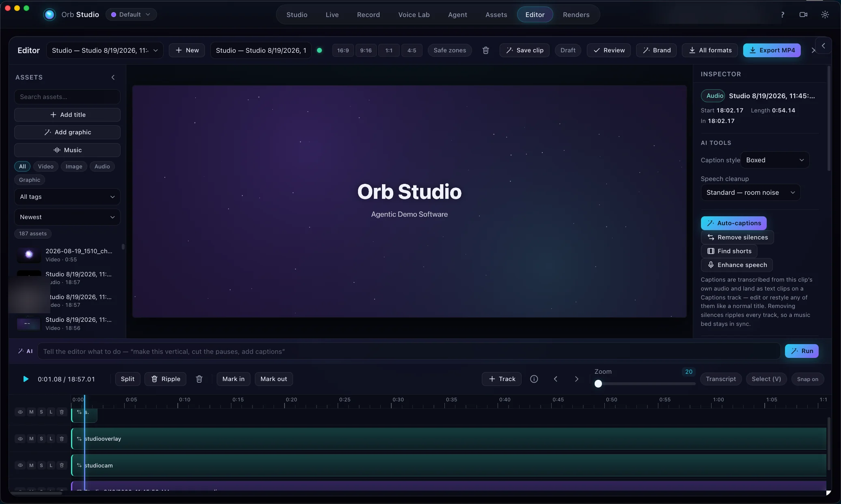The height and width of the screenshot is (504, 841).
Task: Adjust the timeline Zoom slider handle
Action: [598, 384]
